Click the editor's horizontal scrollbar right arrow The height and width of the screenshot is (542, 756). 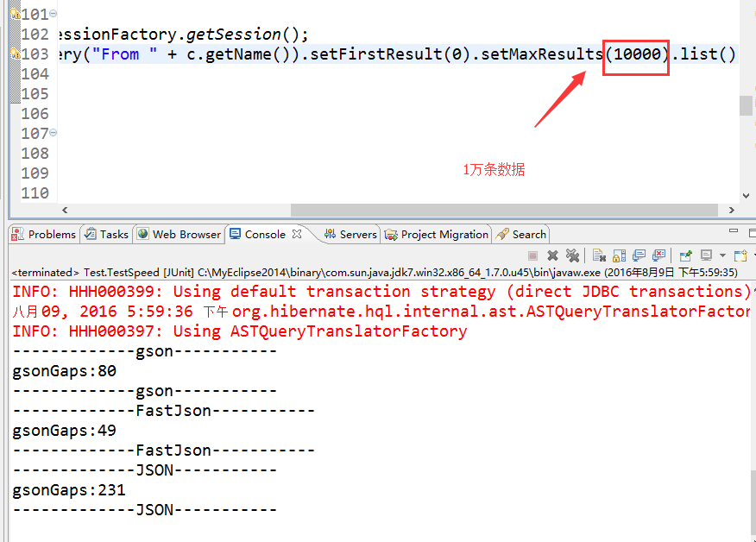click(732, 210)
